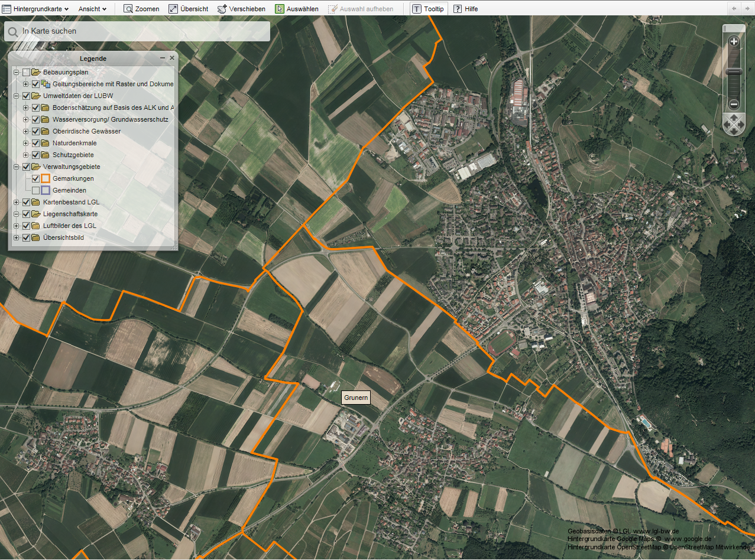Uncheck the Gemarkungen layer
The image size is (755, 560).
[36, 178]
